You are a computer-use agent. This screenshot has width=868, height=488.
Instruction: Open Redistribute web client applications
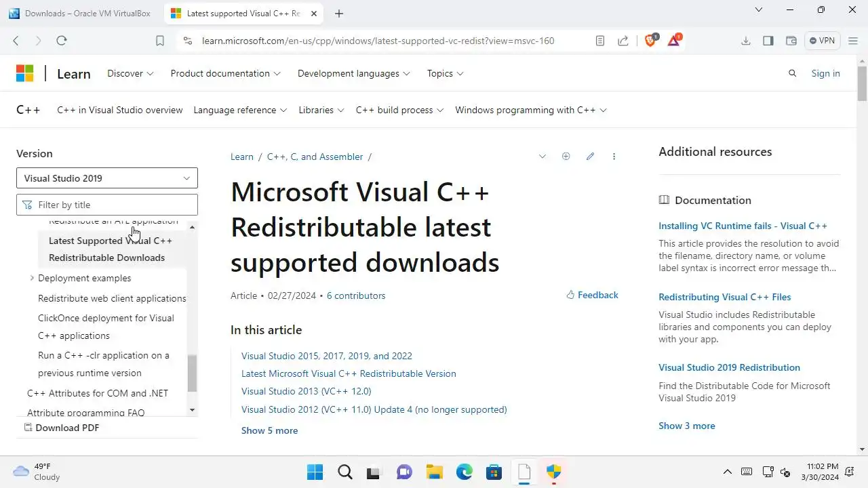pyautogui.click(x=112, y=298)
